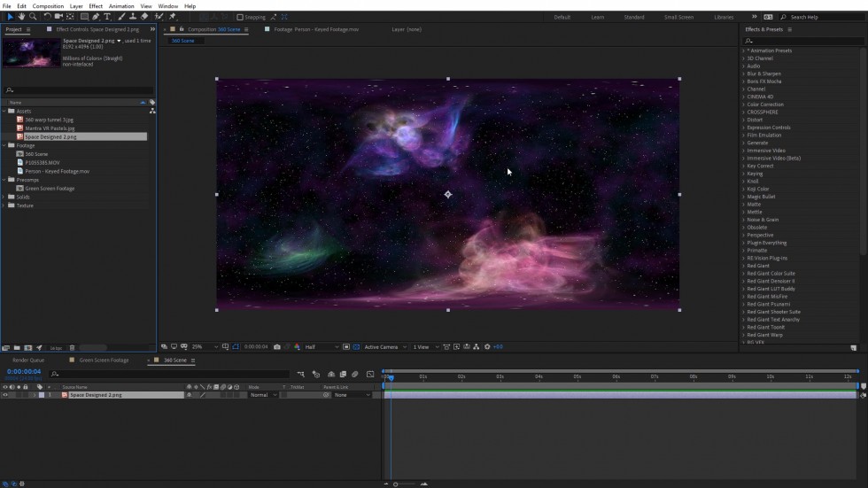Select the Zoom magnifier tool

(x=33, y=16)
